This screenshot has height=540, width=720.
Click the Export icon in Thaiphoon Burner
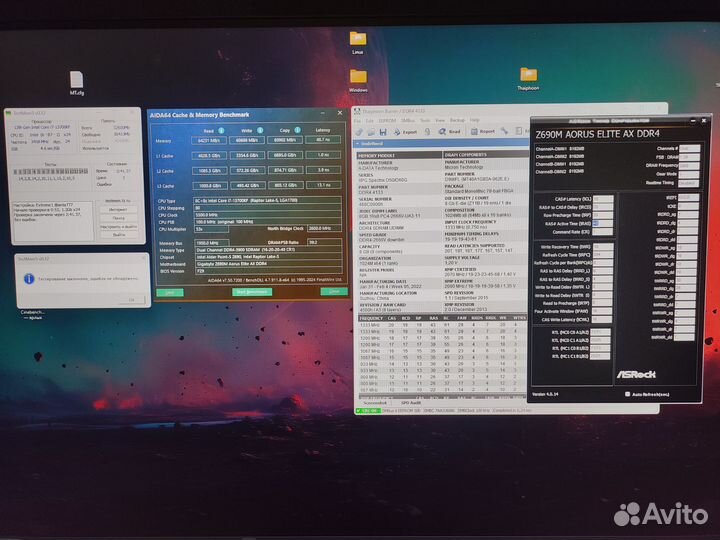click(x=405, y=132)
